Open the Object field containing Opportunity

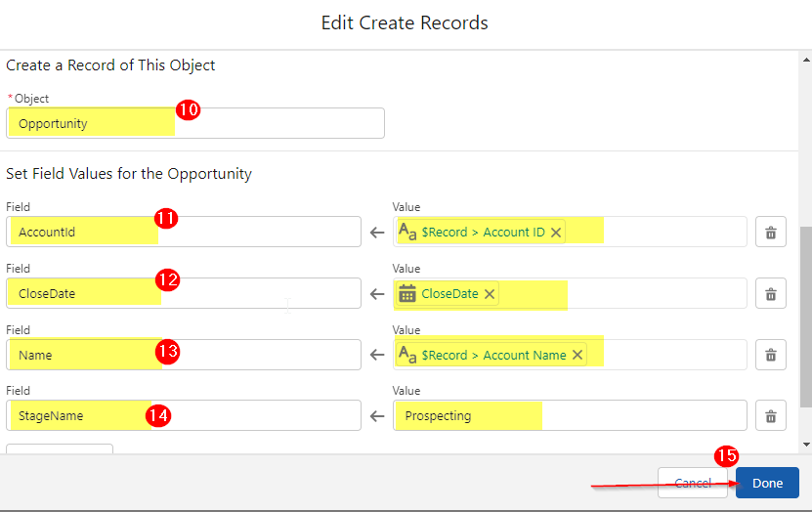coord(195,124)
